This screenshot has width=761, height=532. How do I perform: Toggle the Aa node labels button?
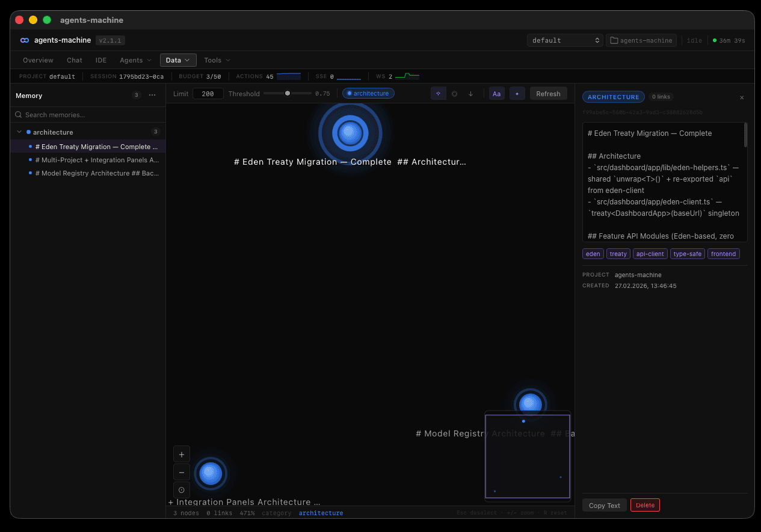(x=496, y=94)
